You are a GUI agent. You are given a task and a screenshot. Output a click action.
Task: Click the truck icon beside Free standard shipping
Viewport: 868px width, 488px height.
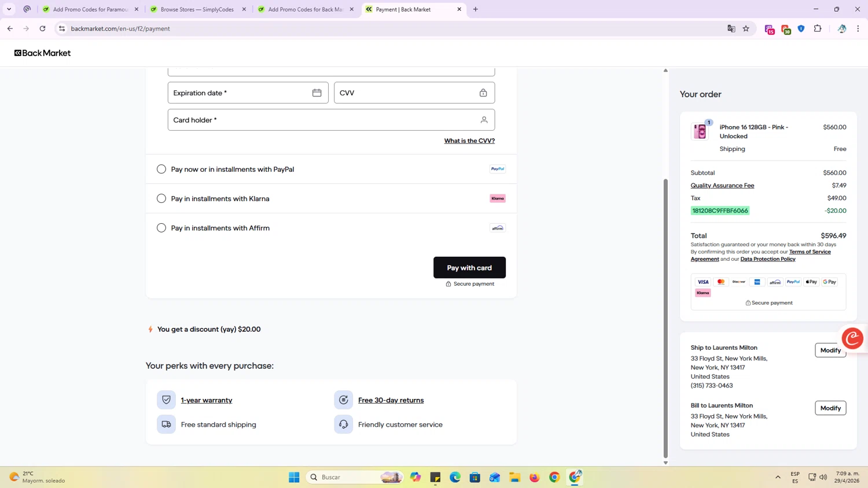click(166, 424)
